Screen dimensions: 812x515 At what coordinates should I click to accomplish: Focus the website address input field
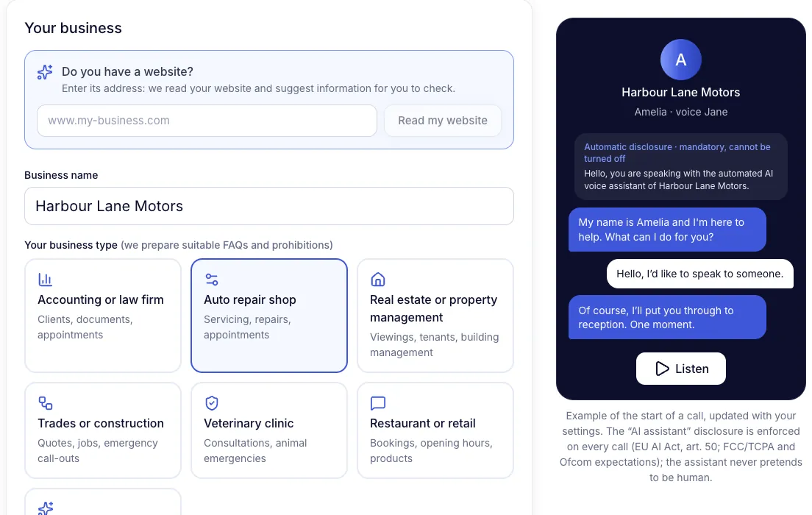pyautogui.click(x=207, y=121)
